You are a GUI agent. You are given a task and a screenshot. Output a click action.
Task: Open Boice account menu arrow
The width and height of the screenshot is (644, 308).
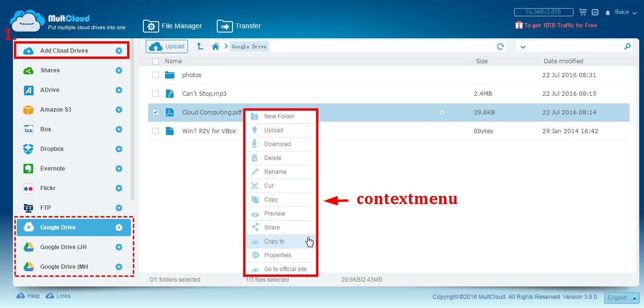634,12
